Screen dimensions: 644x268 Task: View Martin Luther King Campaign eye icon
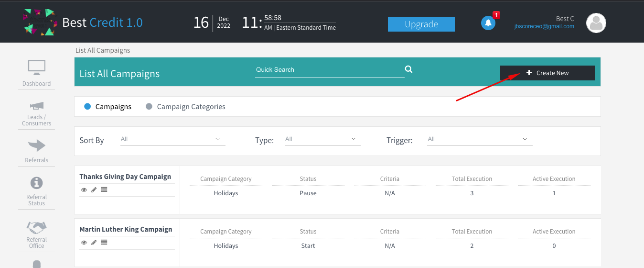click(84, 242)
